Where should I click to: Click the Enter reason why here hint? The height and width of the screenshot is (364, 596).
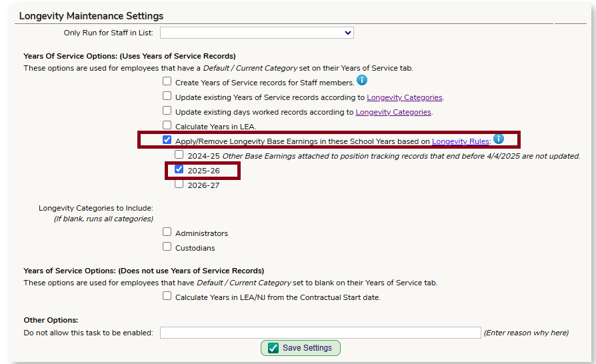point(527,333)
